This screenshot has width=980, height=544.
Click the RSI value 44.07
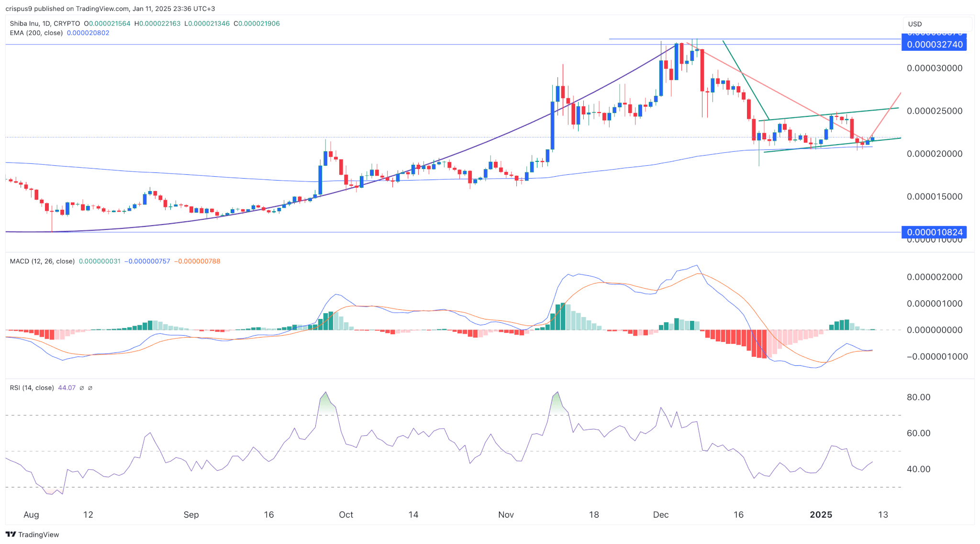(67, 388)
